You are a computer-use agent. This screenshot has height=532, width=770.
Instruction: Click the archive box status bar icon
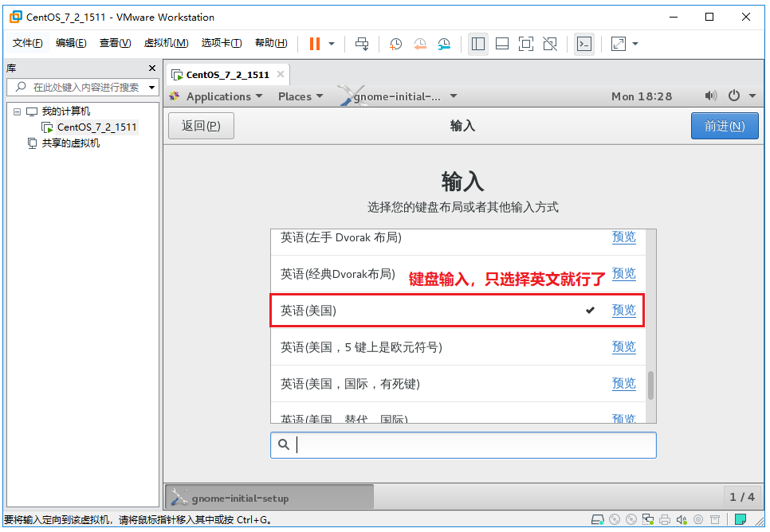715,520
